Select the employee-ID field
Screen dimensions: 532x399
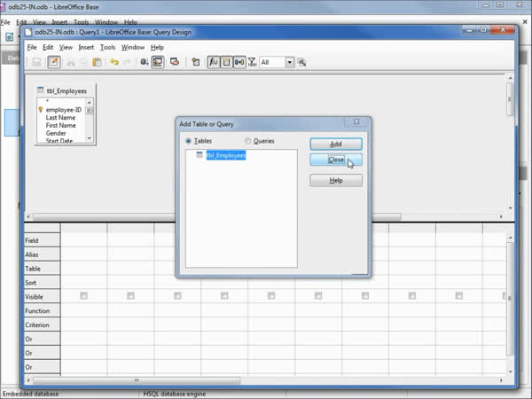point(64,110)
